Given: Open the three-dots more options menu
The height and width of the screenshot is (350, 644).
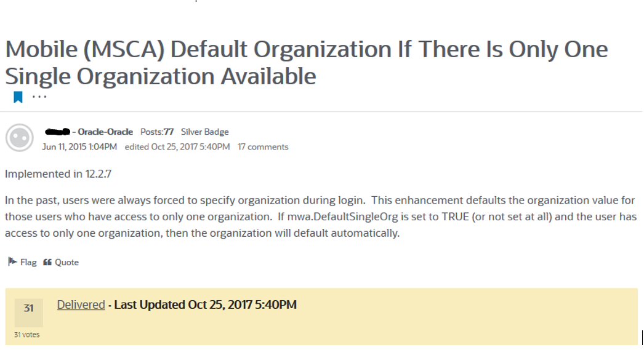Looking at the screenshot, I should tap(39, 97).
